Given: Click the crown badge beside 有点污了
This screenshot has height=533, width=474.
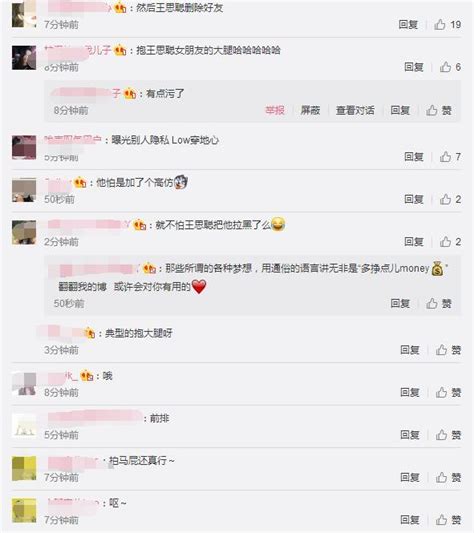Looking at the screenshot, I should point(130,93).
